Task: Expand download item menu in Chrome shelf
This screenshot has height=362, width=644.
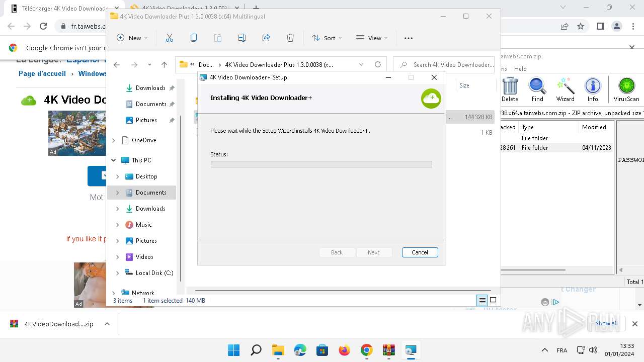Action: coord(107,324)
